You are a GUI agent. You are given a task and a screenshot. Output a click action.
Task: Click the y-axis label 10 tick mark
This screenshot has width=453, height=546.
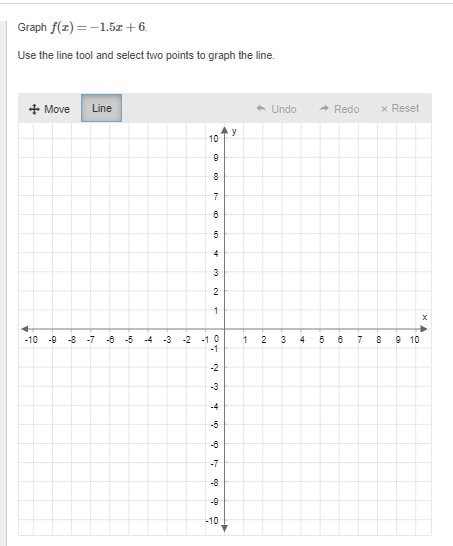(225, 139)
